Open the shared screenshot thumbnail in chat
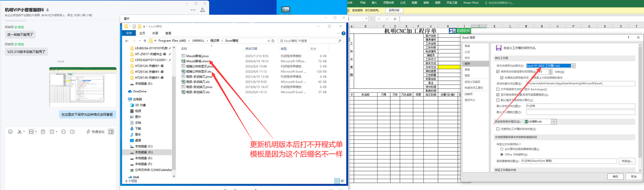The image size is (644, 190). tap(83, 86)
